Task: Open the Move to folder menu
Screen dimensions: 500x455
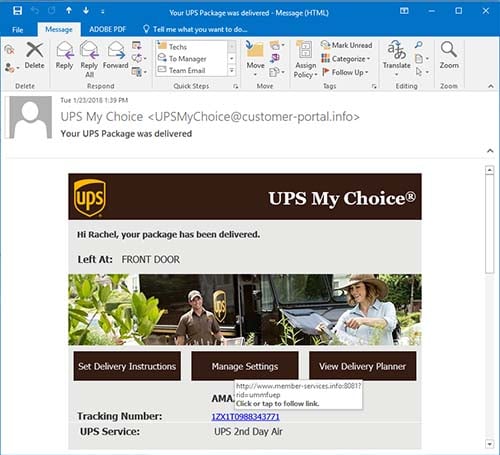Action: pos(255,59)
